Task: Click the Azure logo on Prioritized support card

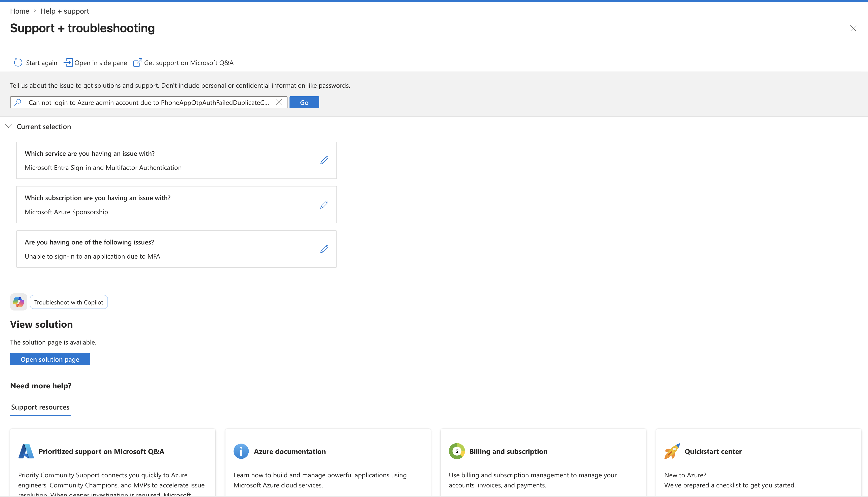Action: tap(26, 451)
